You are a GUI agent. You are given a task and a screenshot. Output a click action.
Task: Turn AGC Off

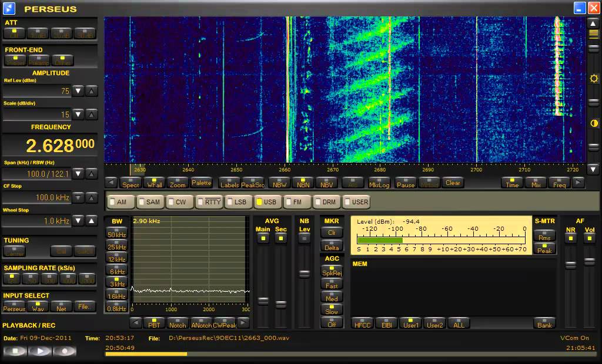pos(332,322)
